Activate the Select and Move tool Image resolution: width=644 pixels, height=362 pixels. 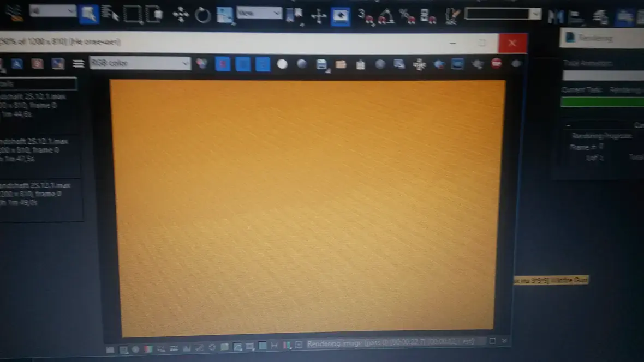point(180,15)
